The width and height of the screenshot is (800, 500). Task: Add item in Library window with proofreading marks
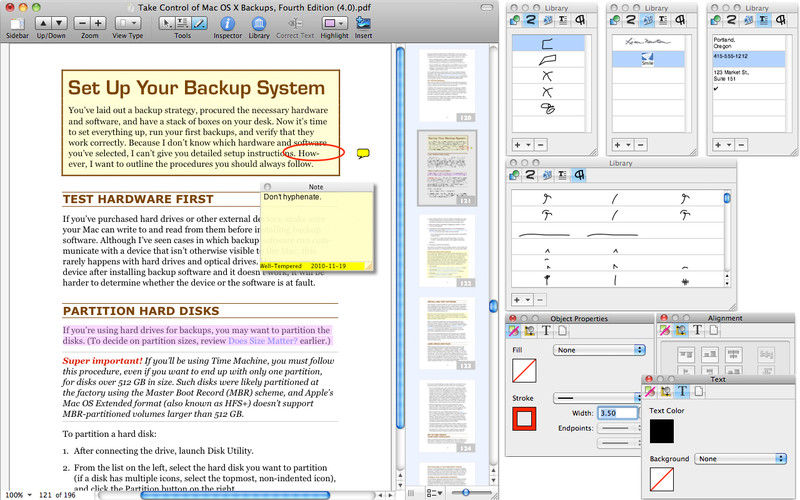pyautogui.click(x=517, y=300)
